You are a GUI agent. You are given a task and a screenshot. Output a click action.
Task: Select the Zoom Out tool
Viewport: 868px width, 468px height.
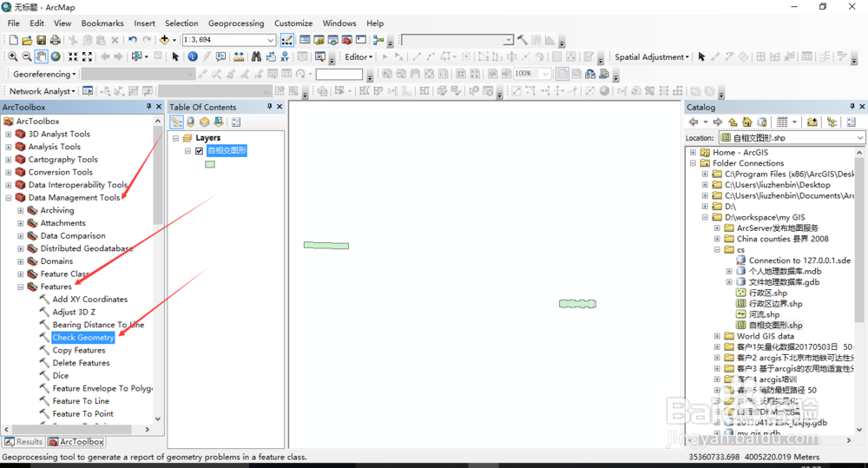click(x=27, y=56)
